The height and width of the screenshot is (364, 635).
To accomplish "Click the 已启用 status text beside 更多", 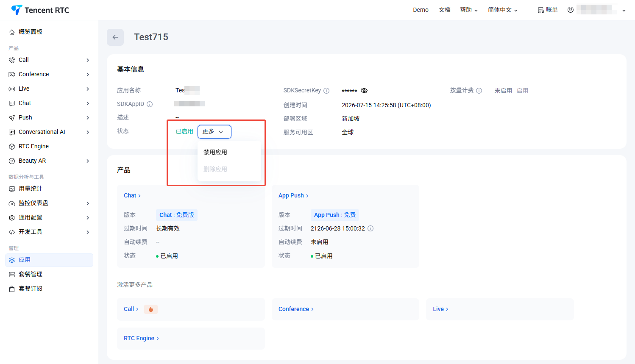I will coord(184,131).
